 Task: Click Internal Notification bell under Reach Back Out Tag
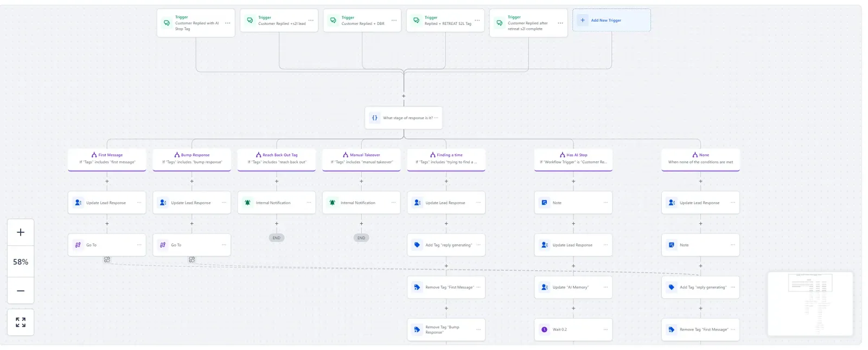click(247, 203)
